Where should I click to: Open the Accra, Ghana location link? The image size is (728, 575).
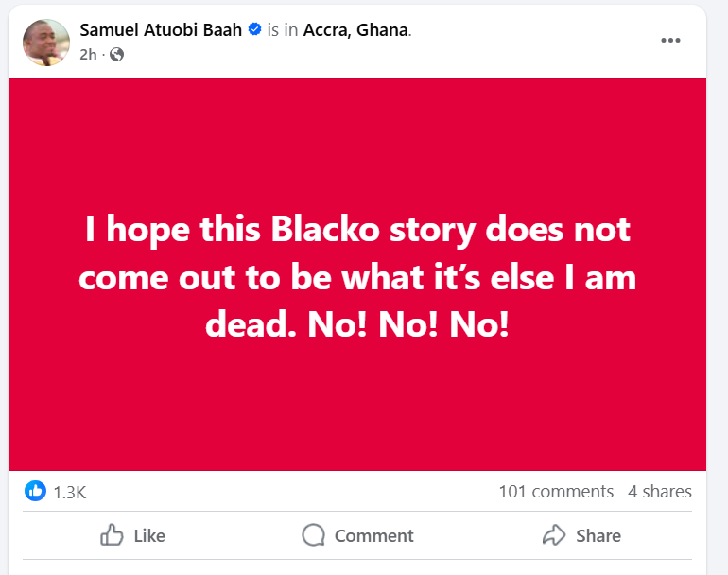[x=356, y=30]
